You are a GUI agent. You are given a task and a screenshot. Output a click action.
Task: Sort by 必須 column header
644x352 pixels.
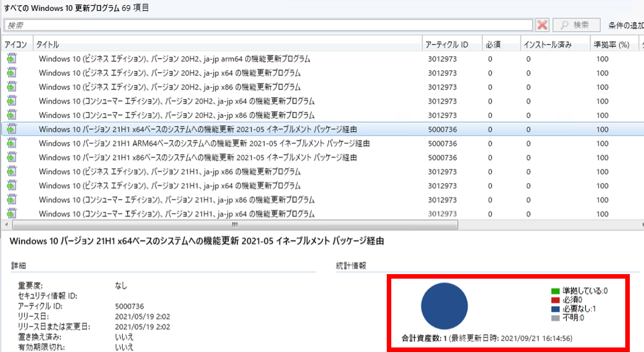pyautogui.click(x=501, y=44)
